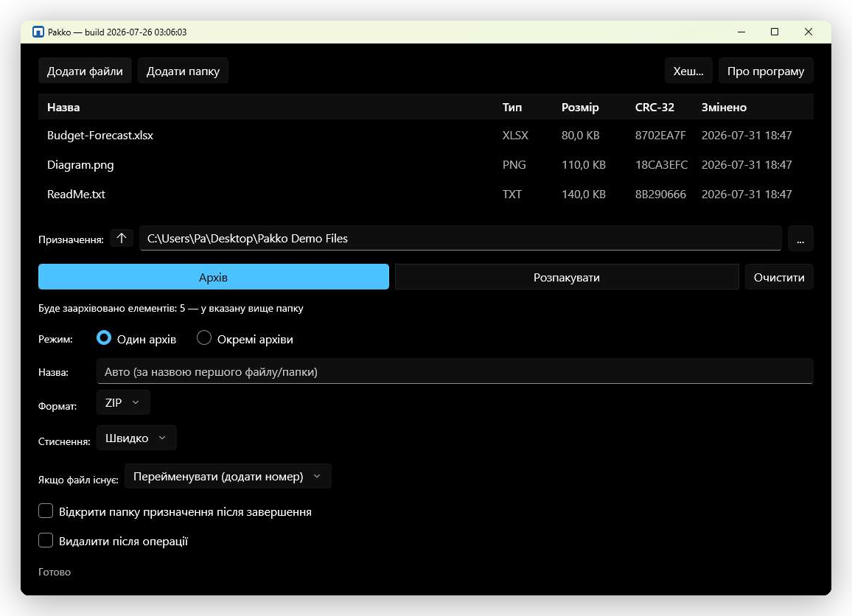Image resolution: width=852 pixels, height=616 pixels.
Task: Open the 'Швидко' compression dropdown
Action: [136, 438]
